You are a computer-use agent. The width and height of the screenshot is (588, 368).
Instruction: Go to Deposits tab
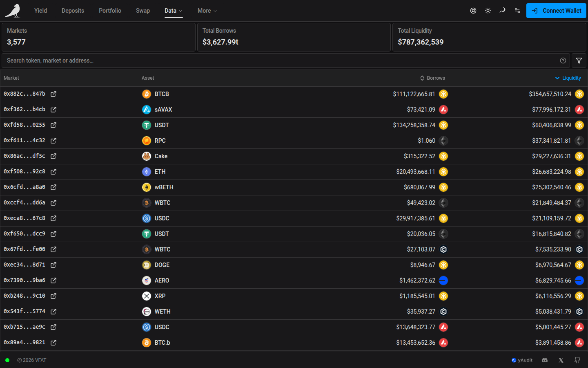click(x=73, y=11)
